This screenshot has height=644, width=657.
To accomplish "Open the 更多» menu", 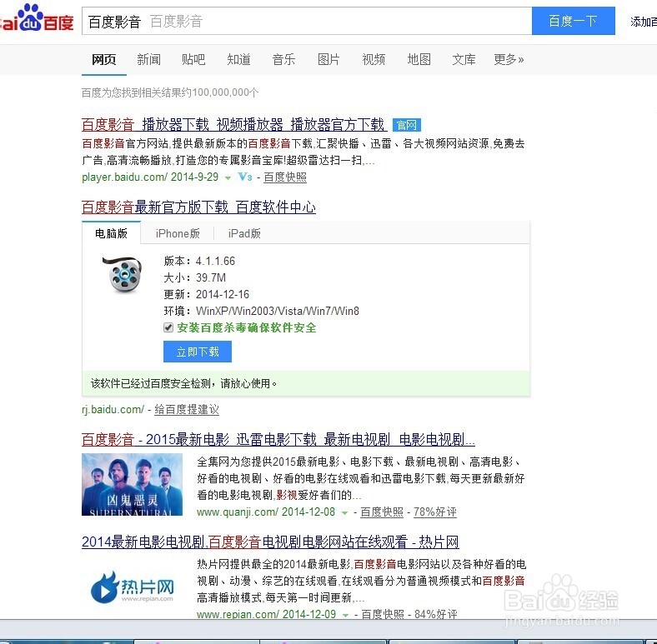I will (509, 59).
